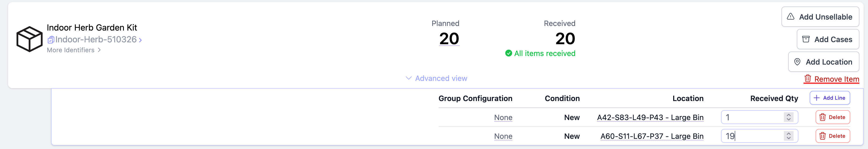The width and height of the screenshot is (868, 149).
Task: Click the package box icon
Action: point(29,39)
